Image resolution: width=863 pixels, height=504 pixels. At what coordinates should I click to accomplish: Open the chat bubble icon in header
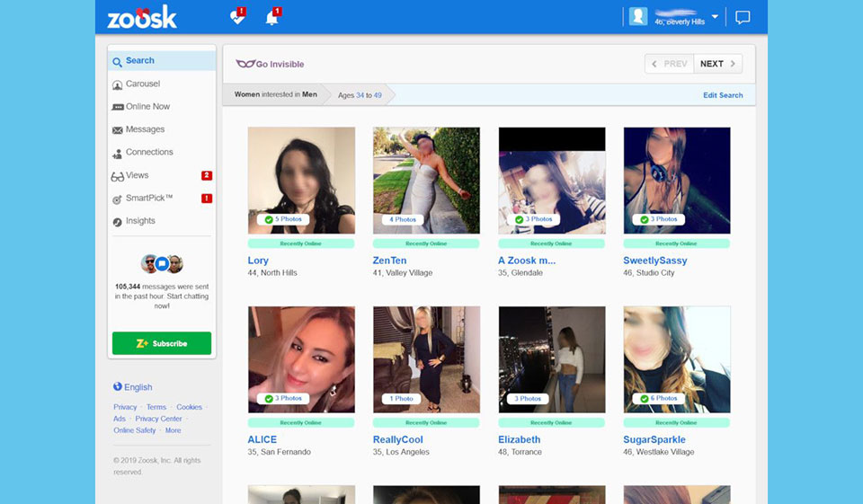coord(743,17)
